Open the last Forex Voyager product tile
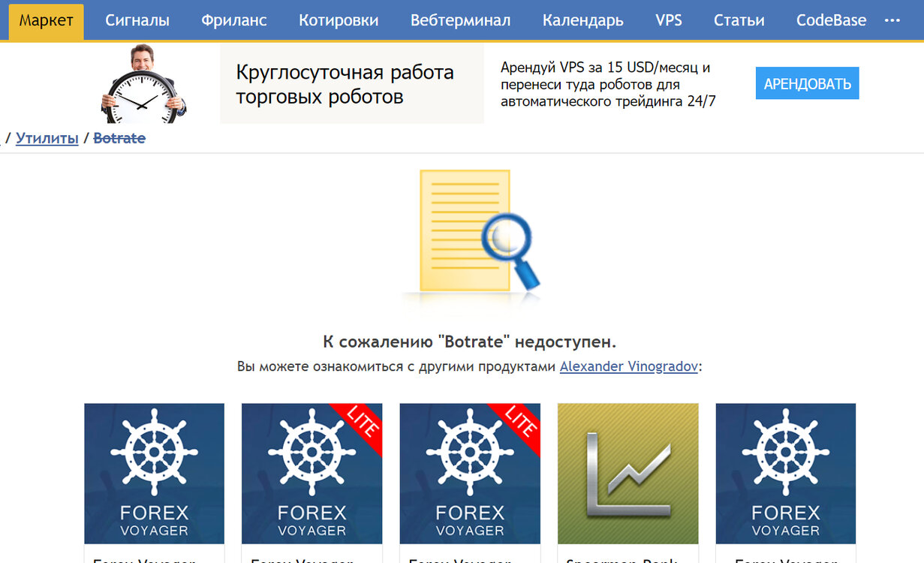The height and width of the screenshot is (563, 924). tap(786, 474)
